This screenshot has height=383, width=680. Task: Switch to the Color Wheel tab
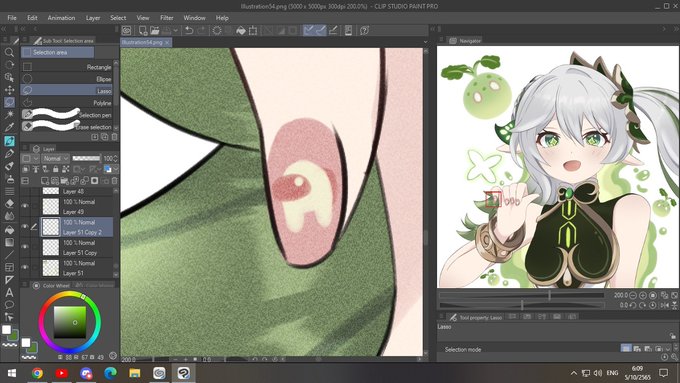(51, 285)
